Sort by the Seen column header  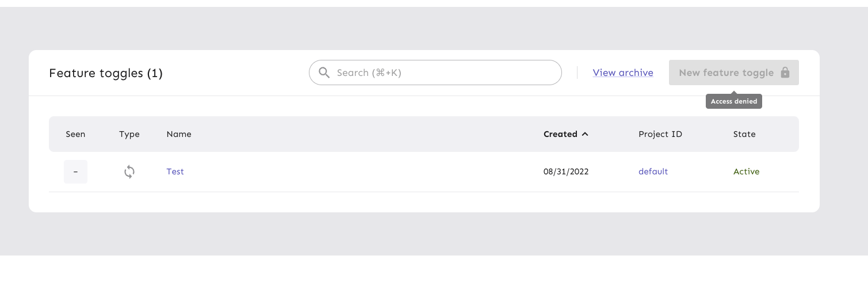click(x=75, y=134)
